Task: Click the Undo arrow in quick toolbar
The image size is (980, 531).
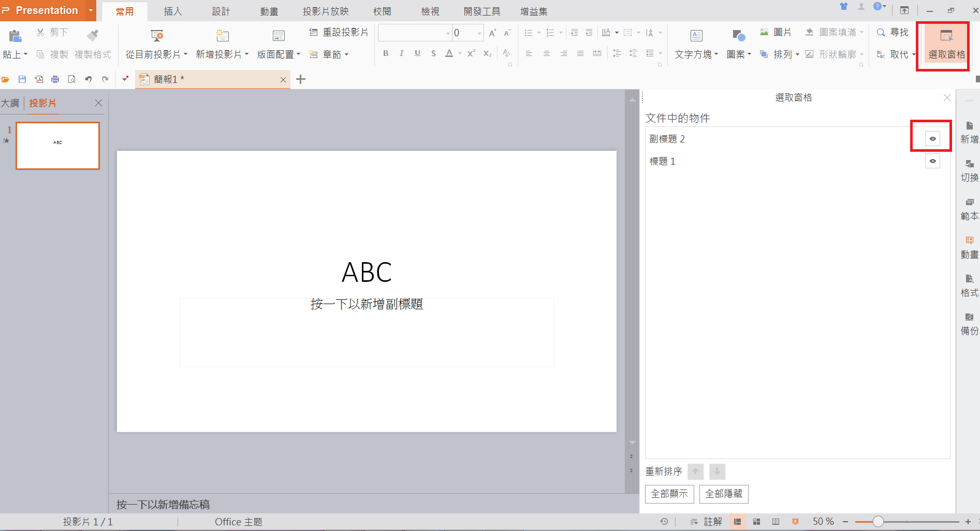Action: (x=89, y=79)
